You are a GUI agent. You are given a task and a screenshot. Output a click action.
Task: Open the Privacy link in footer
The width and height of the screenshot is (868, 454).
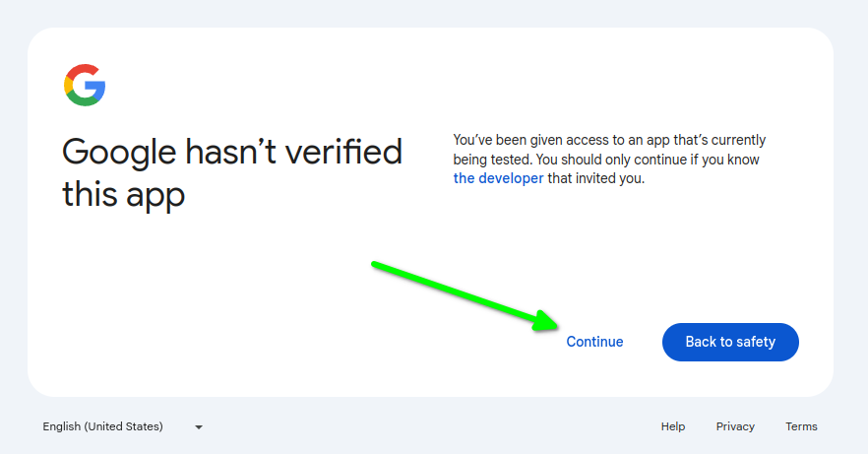click(735, 426)
